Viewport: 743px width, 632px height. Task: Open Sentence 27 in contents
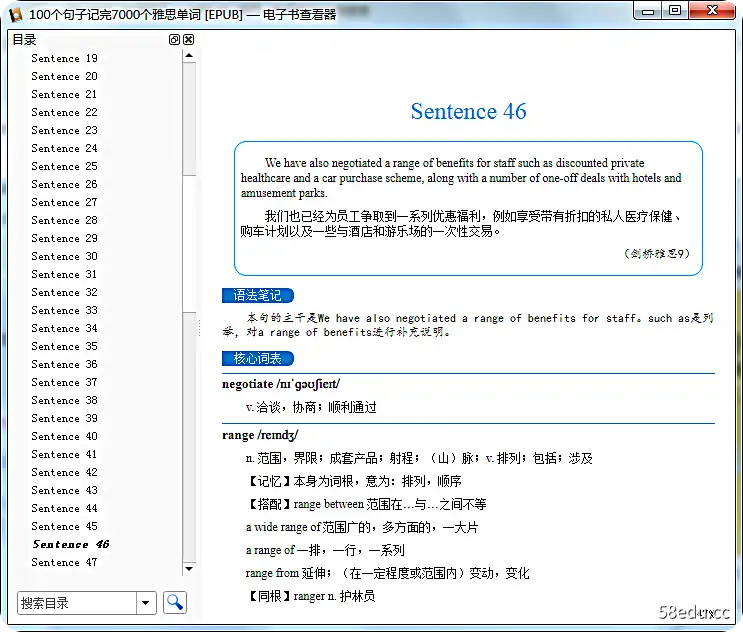tap(64, 202)
